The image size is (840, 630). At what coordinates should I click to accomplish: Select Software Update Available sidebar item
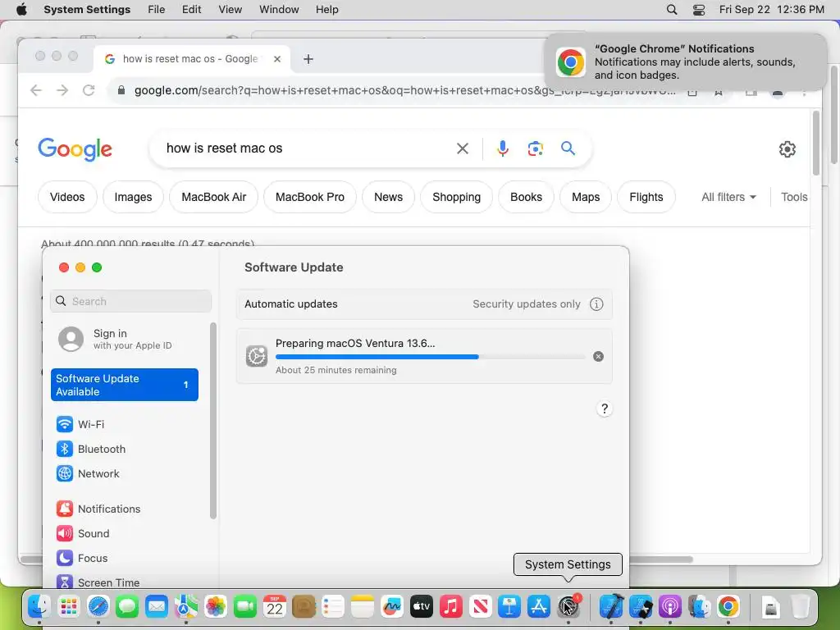(125, 385)
